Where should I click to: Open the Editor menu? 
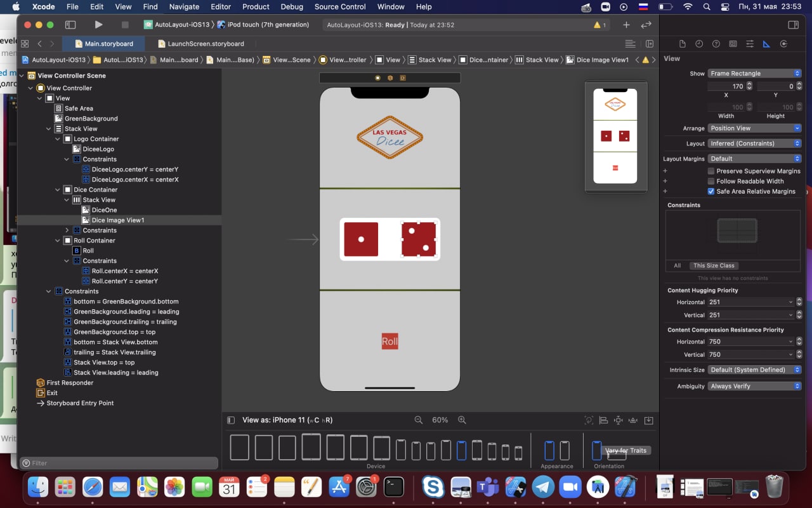(221, 7)
